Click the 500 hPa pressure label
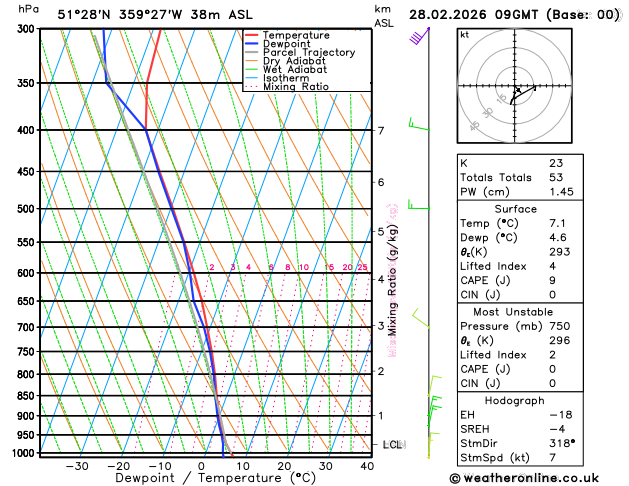This screenshot has width=629, height=486. (x=28, y=209)
